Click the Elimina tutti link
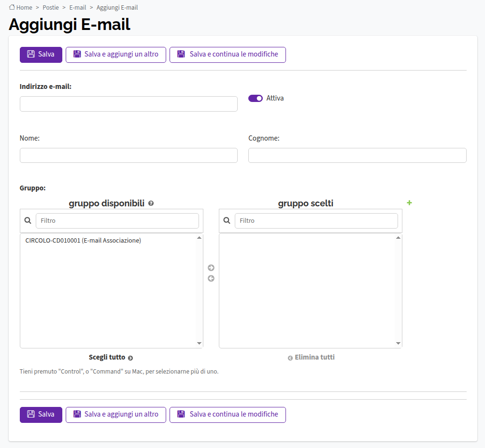 [x=311, y=357]
